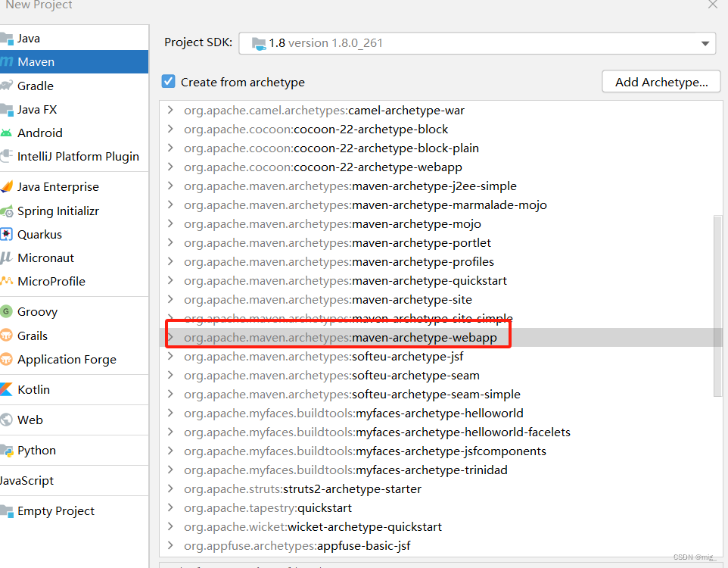The height and width of the screenshot is (568, 728).
Task: Click the Project SDK 1.8 version field
Action: click(477, 43)
